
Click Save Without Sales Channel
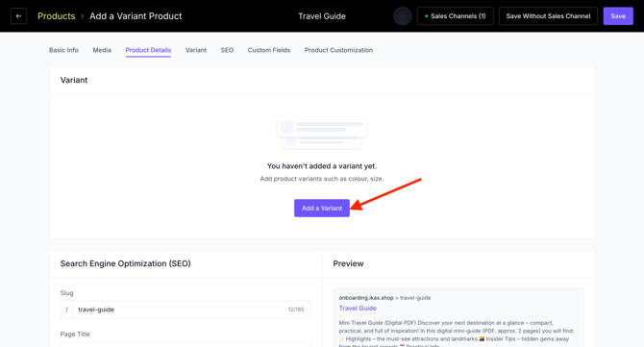(548, 16)
